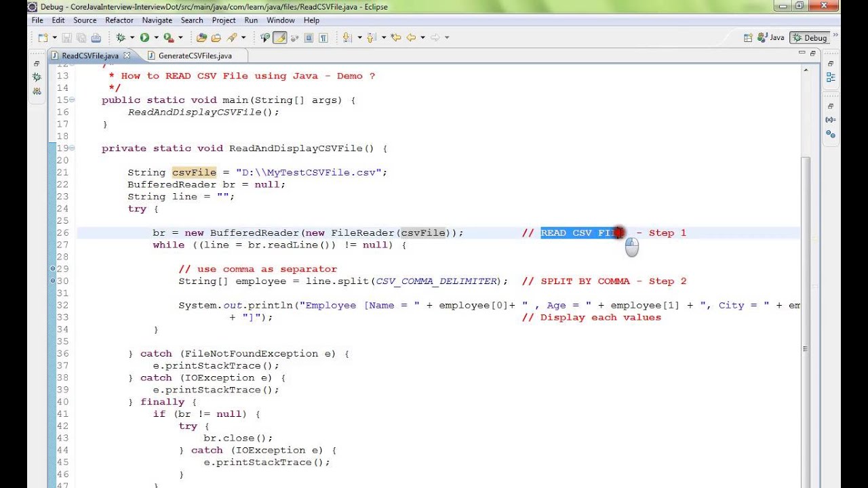
Task: Click CSV_COMMA_DELIMITER constant on line 30
Action: point(436,281)
